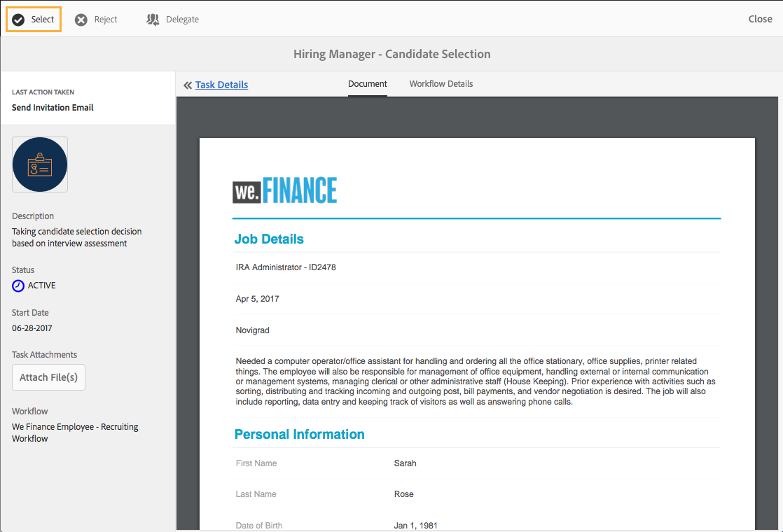Click the Send Invitation Email last action text
This screenshot has height=532, width=783.
coord(53,107)
